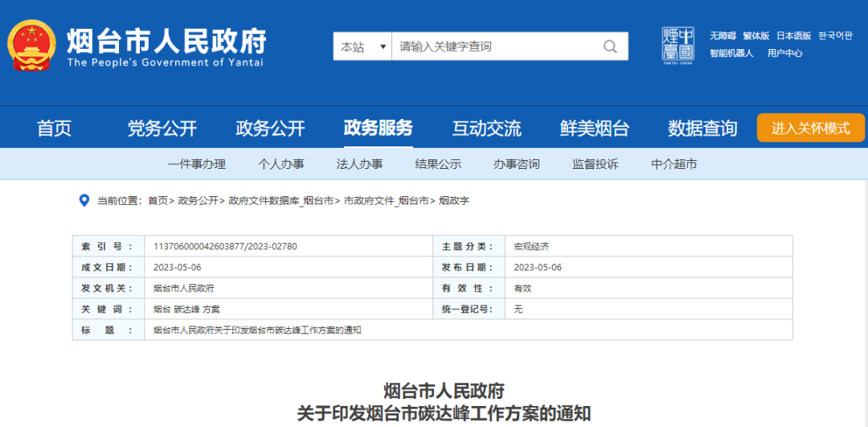Viewport: 868px width, 427px height.
Task: Open the 智能机器人 chatbot link
Action: tap(731, 53)
